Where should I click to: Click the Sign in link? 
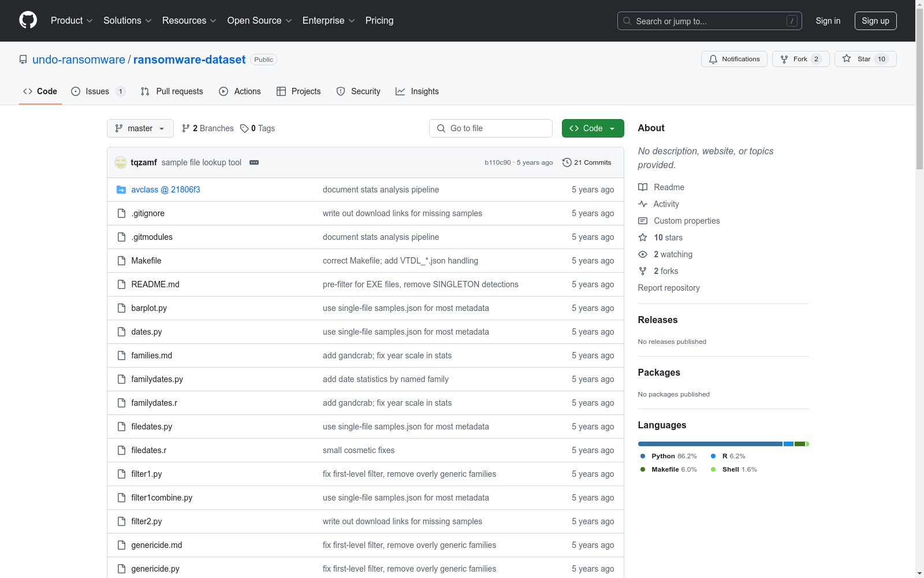click(x=828, y=21)
